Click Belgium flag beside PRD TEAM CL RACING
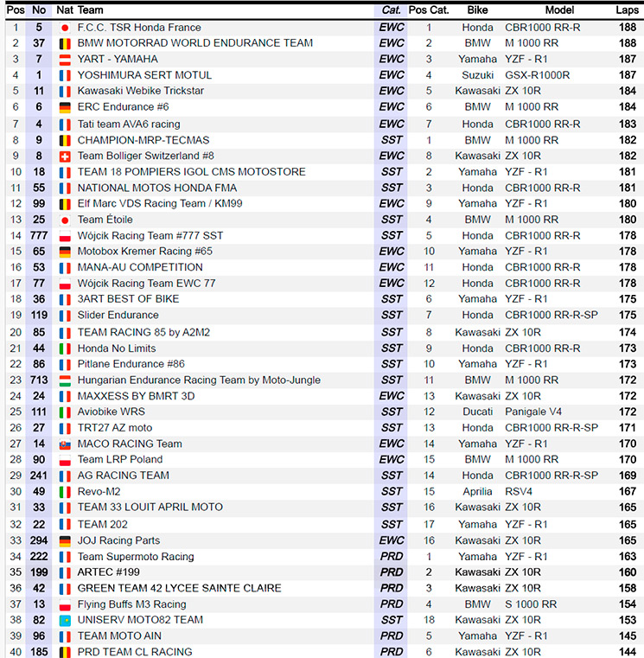Screen dimensions: 644x658 tap(65, 653)
